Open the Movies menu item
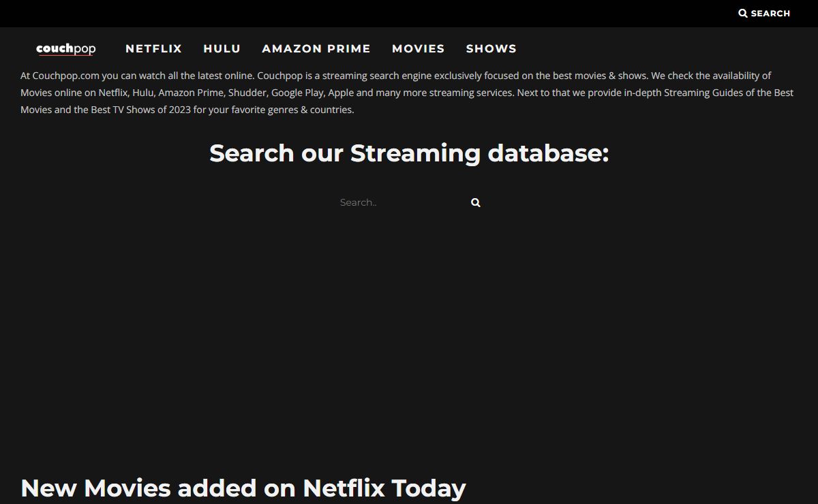The width and height of the screenshot is (818, 504). [419, 49]
